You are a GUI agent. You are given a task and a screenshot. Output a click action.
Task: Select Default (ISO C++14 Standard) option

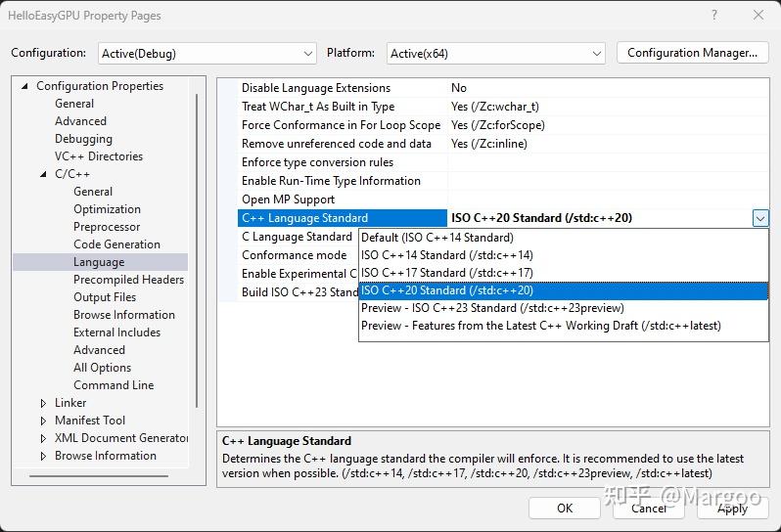point(564,238)
